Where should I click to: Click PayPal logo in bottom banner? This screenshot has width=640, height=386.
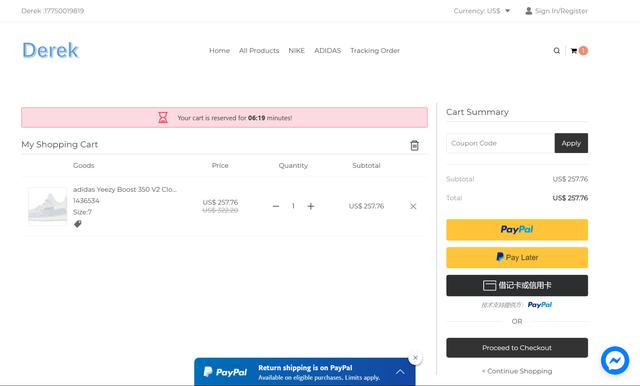[225, 372]
